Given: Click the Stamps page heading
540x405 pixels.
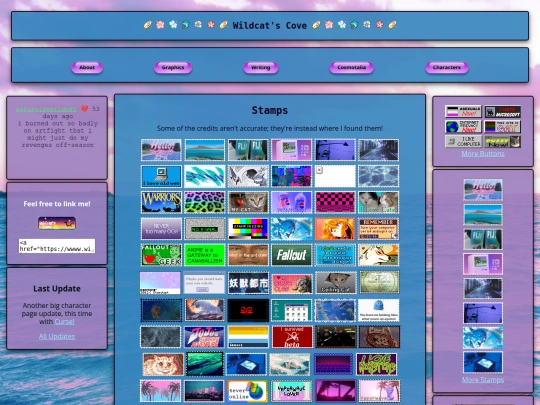Looking at the screenshot, I should click(270, 110).
